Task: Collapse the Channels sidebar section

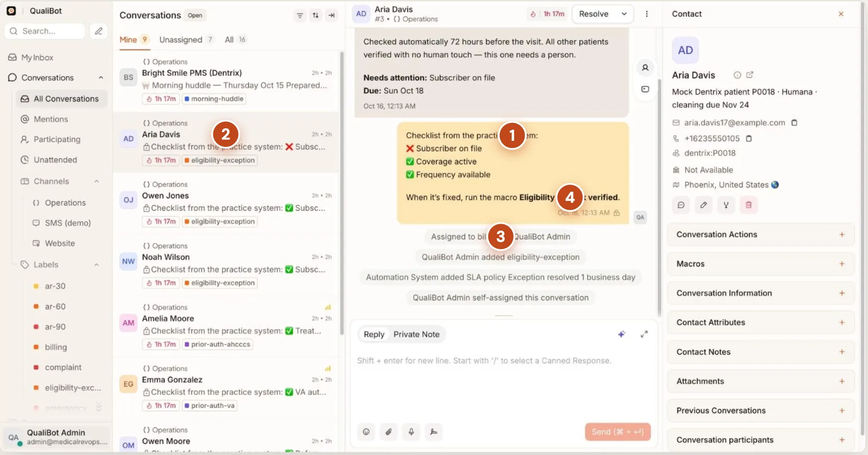Action: [x=96, y=181]
